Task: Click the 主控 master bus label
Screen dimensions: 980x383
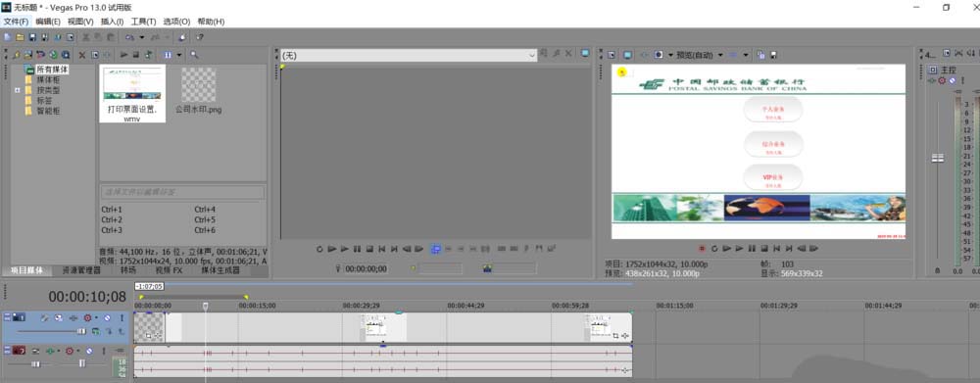Action: (949, 71)
